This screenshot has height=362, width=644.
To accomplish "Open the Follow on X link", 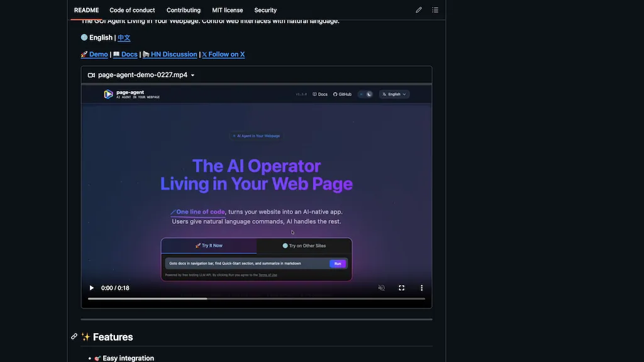I will point(223,54).
